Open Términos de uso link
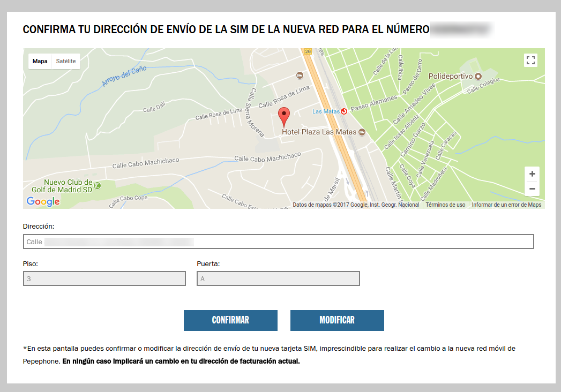This screenshot has width=561, height=392. (445, 205)
